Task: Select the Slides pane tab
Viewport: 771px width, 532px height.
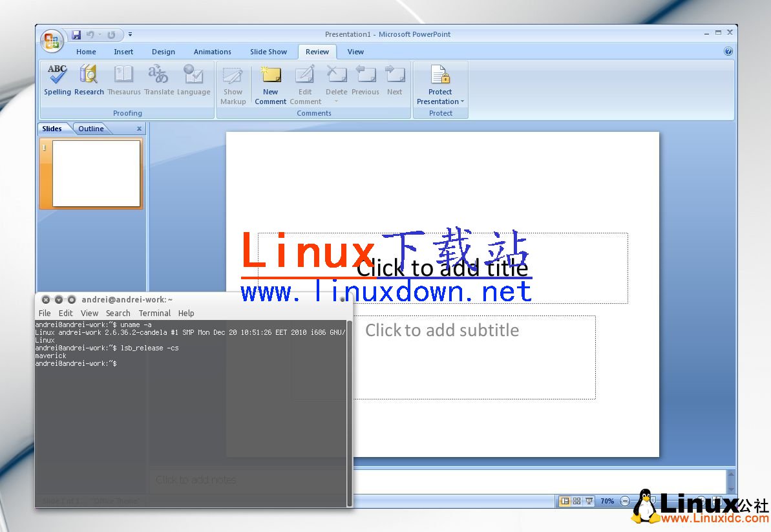Action: (52, 129)
